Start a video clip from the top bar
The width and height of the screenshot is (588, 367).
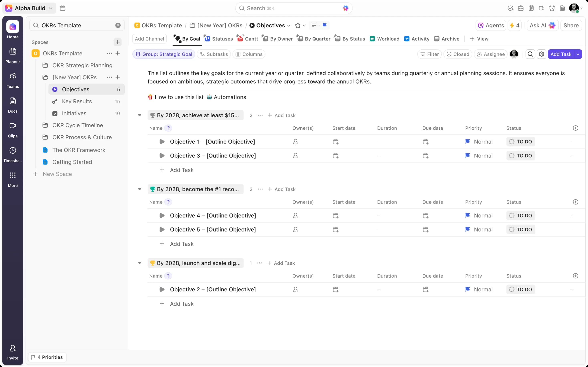pos(541,8)
